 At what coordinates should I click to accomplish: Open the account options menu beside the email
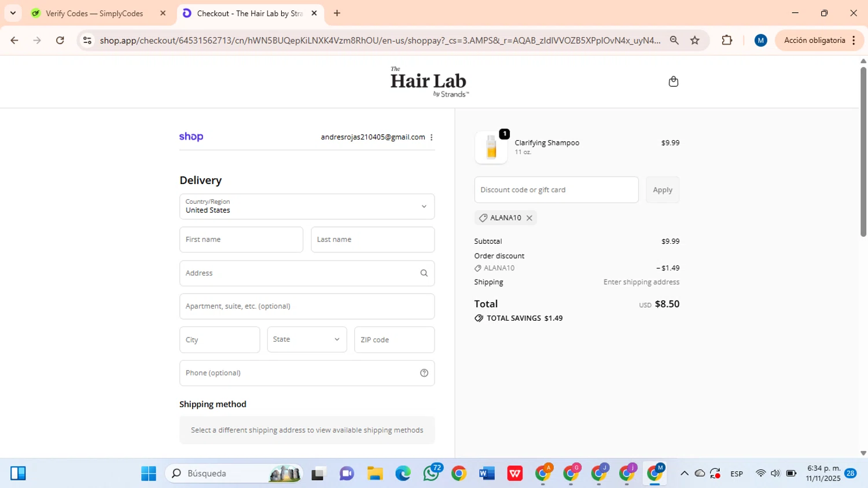431,137
